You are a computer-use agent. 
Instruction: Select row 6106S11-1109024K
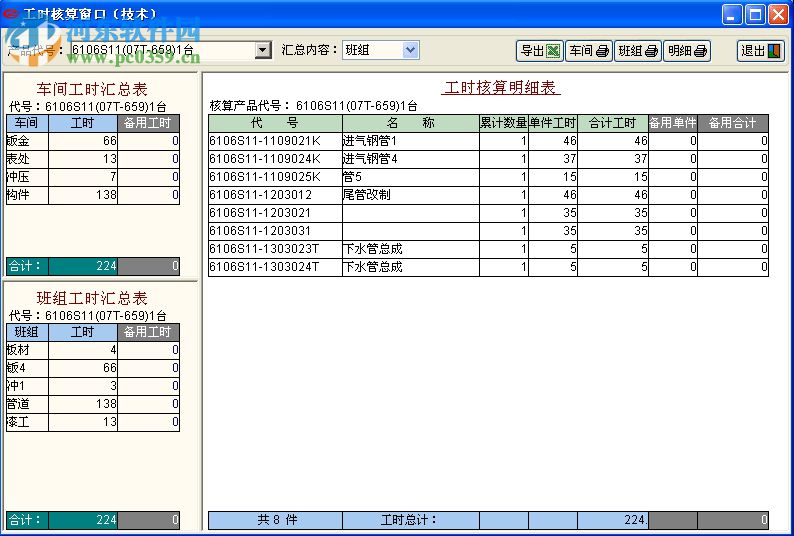tap(488, 159)
